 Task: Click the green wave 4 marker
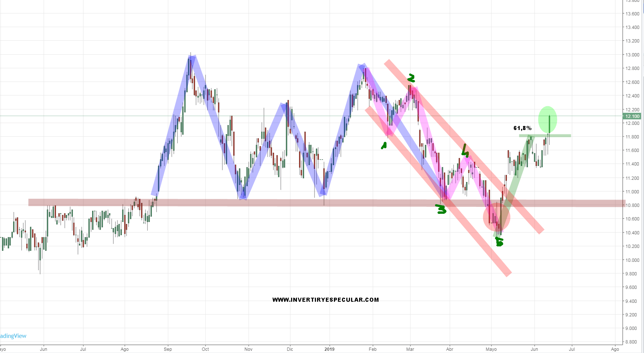pyautogui.click(x=465, y=151)
